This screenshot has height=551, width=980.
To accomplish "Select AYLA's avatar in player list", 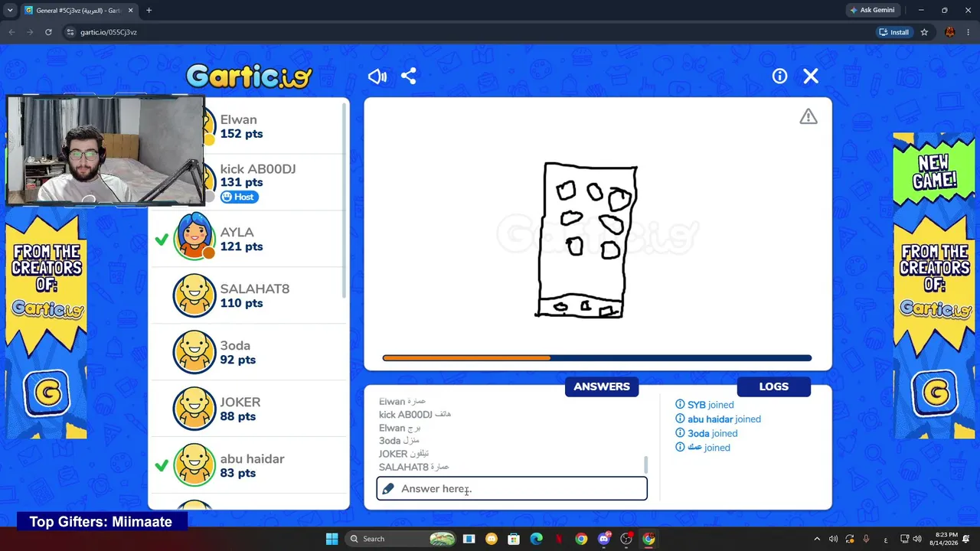I will pyautogui.click(x=194, y=236).
